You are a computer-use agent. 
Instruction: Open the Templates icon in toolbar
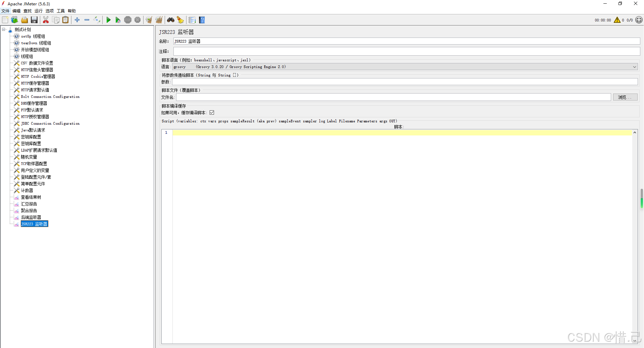(14, 20)
